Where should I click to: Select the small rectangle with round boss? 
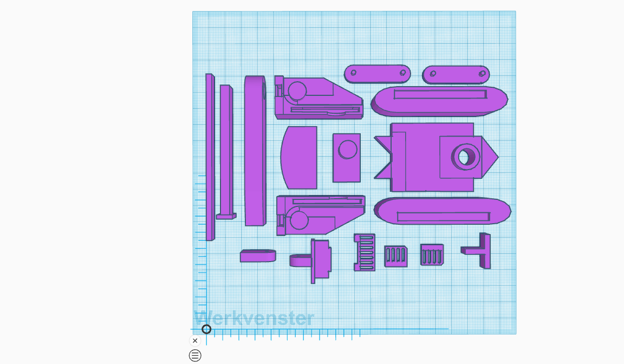(x=347, y=158)
